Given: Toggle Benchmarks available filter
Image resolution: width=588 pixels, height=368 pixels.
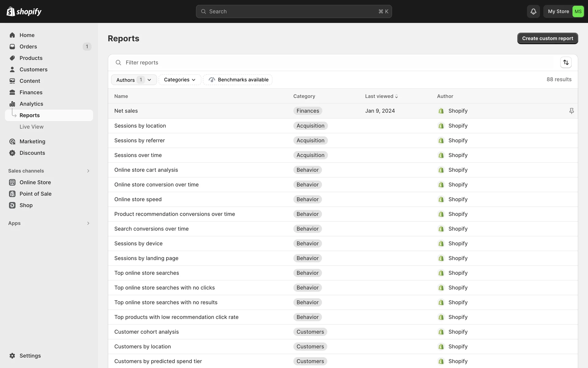Looking at the screenshot, I should coord(238,80).
